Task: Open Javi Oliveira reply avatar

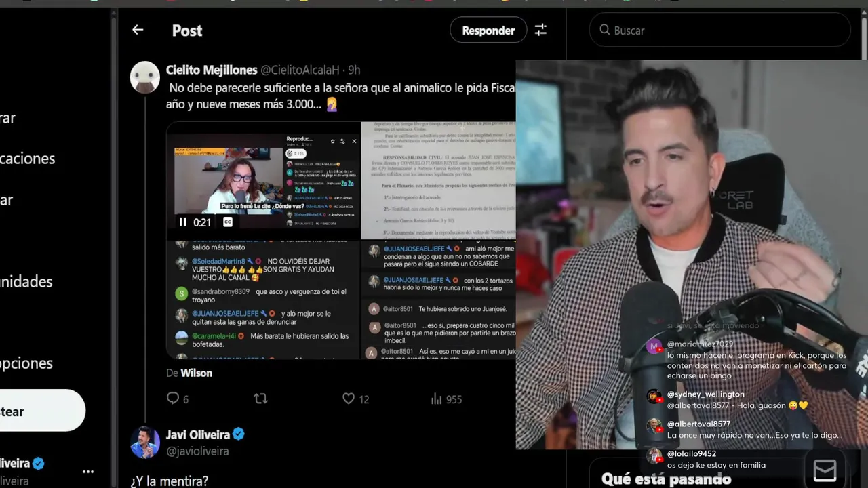Action: [144, 442]
